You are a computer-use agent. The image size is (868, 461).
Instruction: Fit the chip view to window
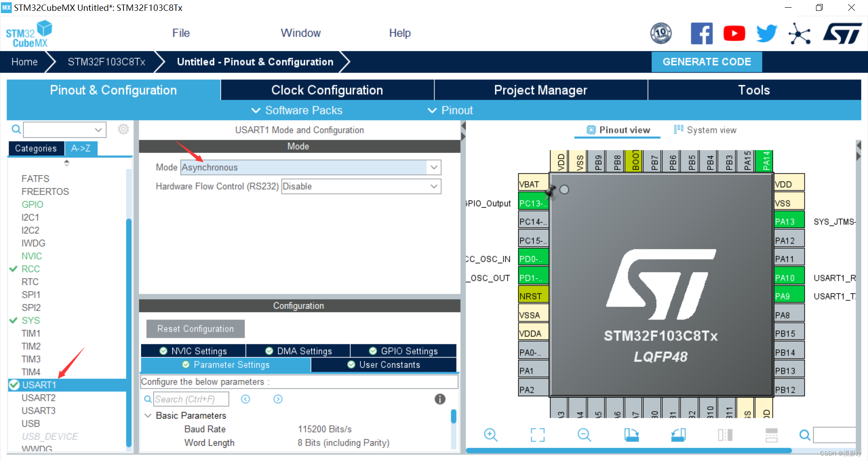point(538,435)
